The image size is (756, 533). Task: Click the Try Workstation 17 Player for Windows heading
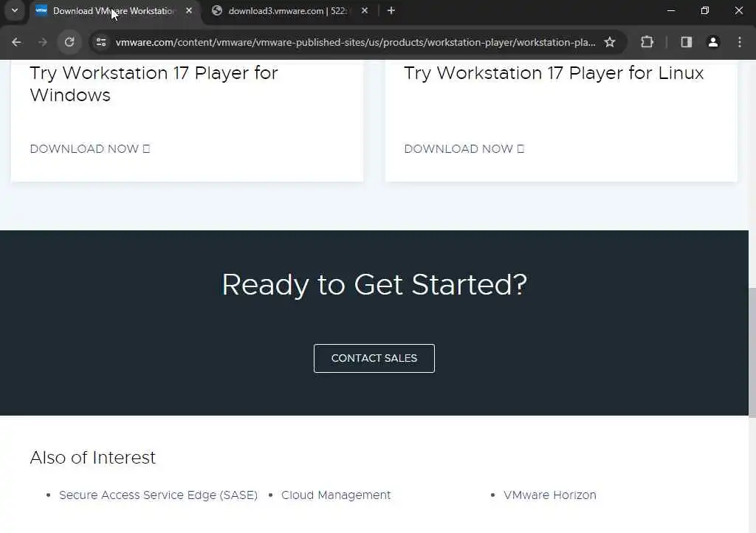point(154,84)
